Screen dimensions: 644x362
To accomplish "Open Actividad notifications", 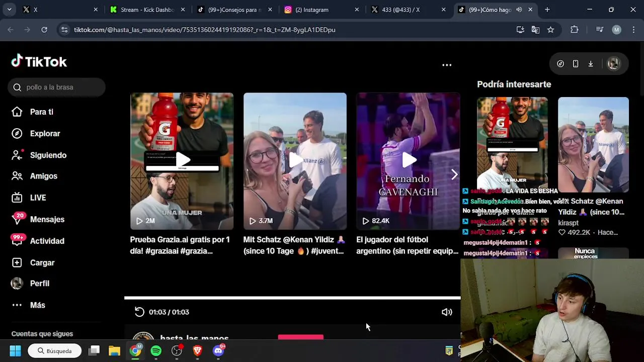I will click(38, 241).
